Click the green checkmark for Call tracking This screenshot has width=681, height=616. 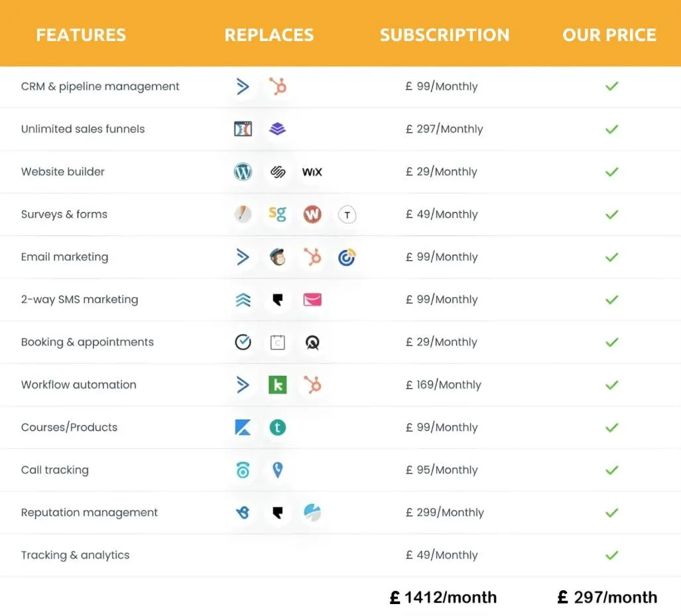(x=611, y=470)
